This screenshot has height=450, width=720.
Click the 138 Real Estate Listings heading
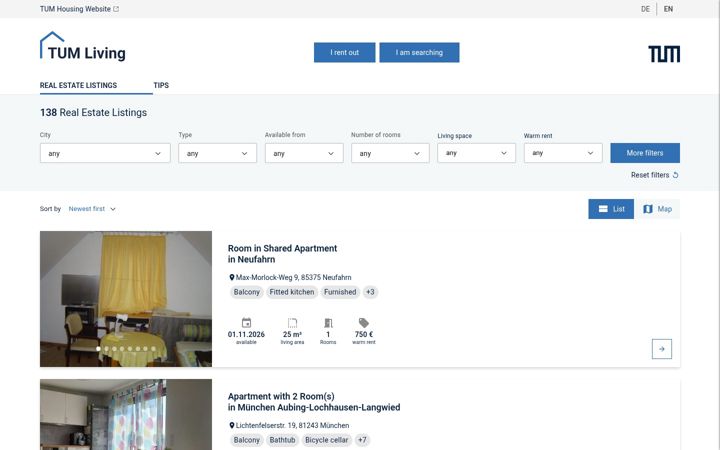[x=93, y=112]
